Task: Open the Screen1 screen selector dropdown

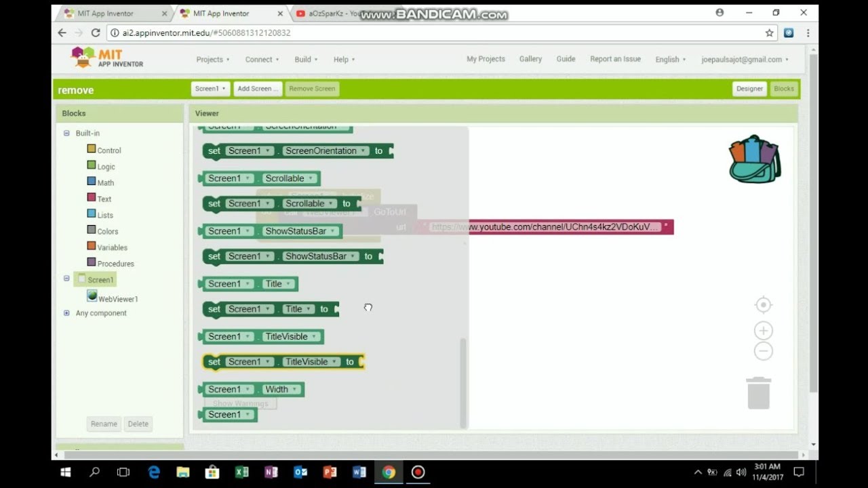Action: click(x=210, y=89)
